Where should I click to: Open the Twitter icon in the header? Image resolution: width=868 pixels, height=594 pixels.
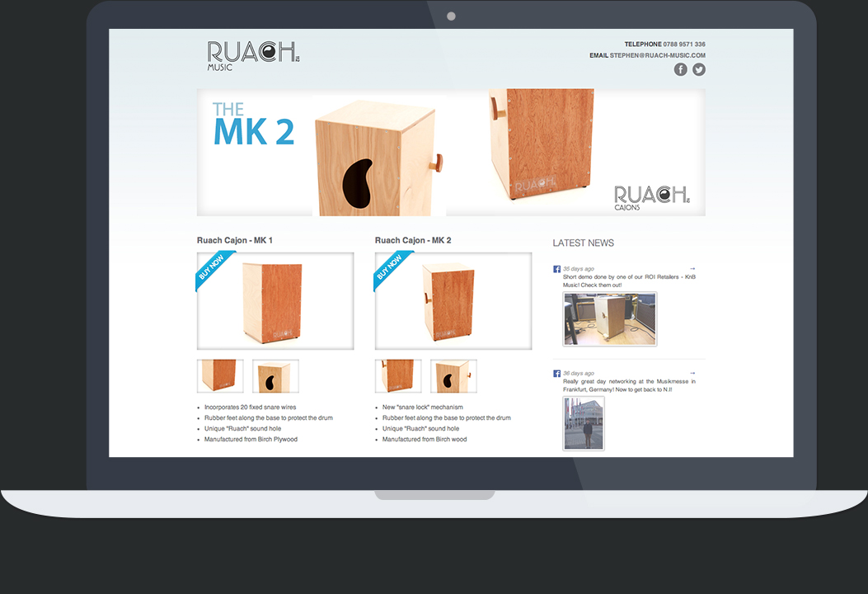coord(699,69)
